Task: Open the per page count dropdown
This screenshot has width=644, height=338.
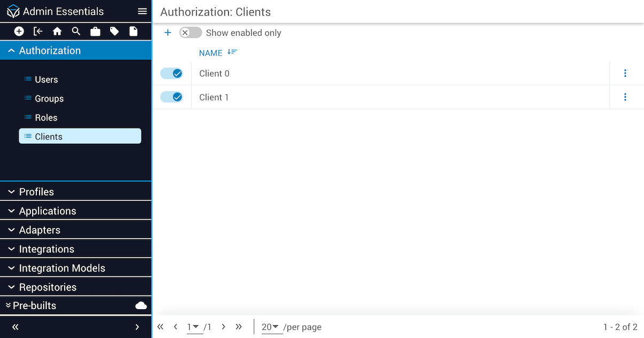Action: 271,327
